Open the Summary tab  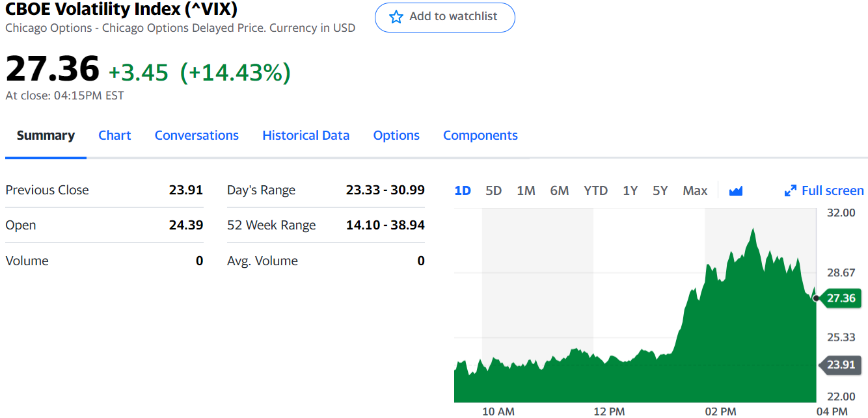pyautogui.click(x=46, y=135)
